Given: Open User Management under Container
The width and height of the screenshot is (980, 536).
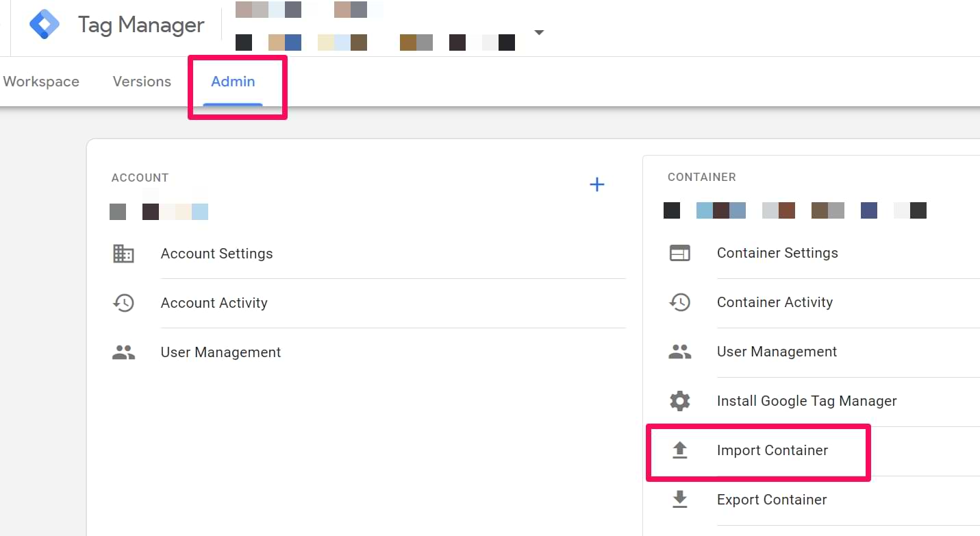Looking at the screenshot, I should click(x=777, y=352).
